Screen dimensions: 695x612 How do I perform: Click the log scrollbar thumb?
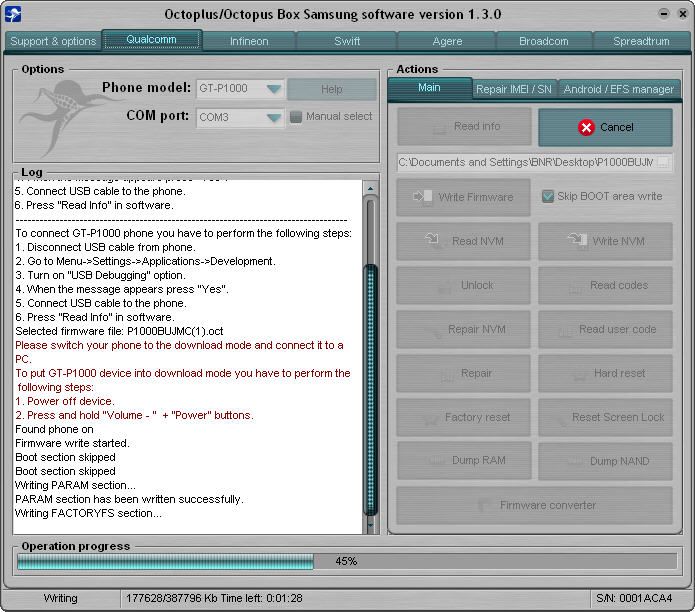[x=371, y=390]
